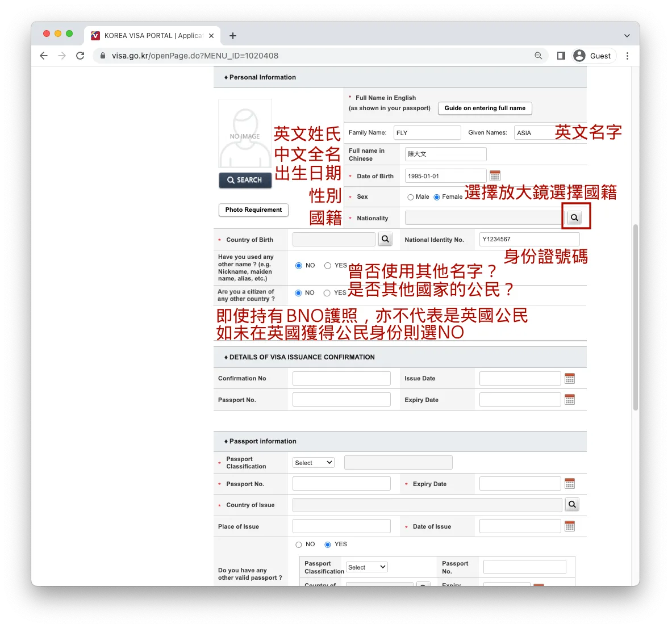
Task: Click the National Identity No. field
Action: pyautogui.click(x=529, y=239)
